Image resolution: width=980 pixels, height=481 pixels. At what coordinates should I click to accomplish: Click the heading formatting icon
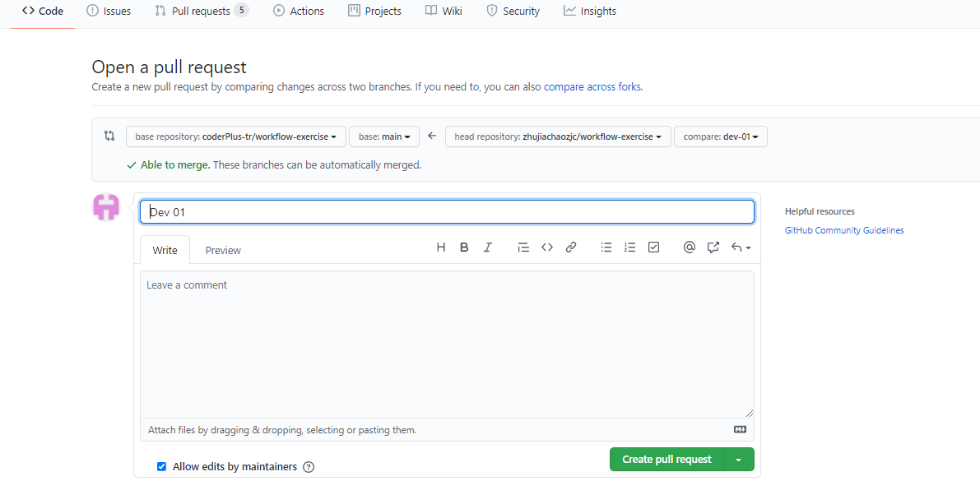(441, 247)
